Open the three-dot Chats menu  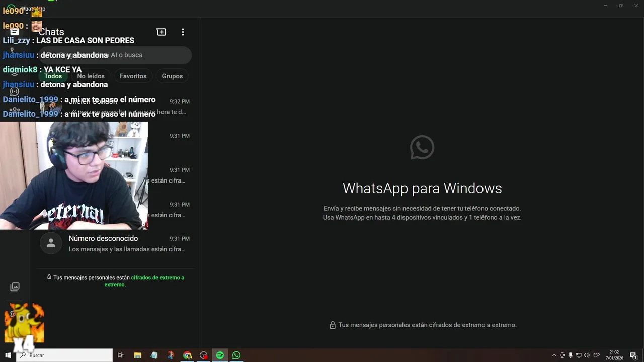point(183,32)
